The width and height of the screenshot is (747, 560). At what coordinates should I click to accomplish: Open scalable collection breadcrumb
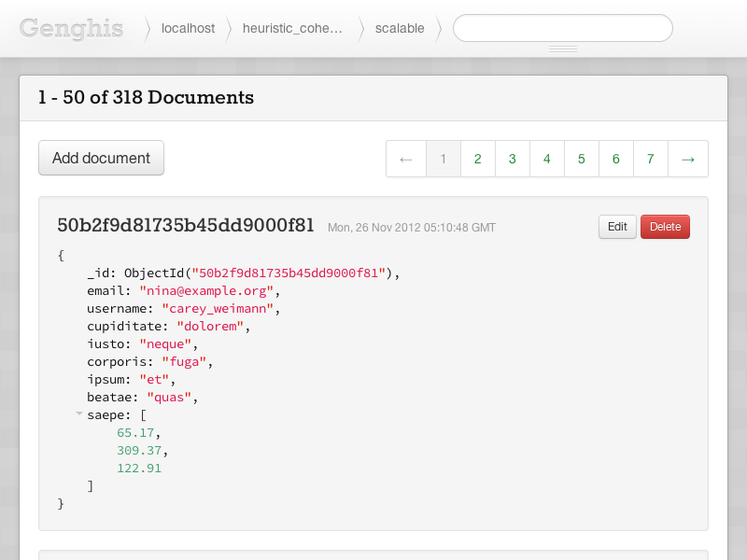pyautogui.click(x=400, y=29)
